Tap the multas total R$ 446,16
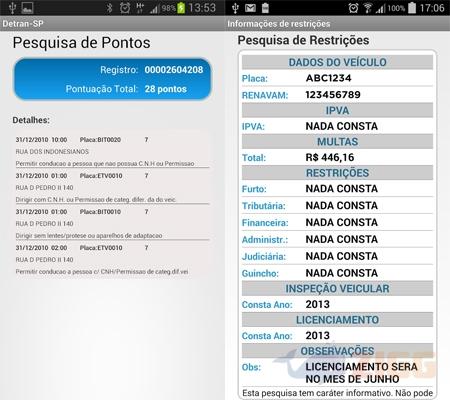 330,157
